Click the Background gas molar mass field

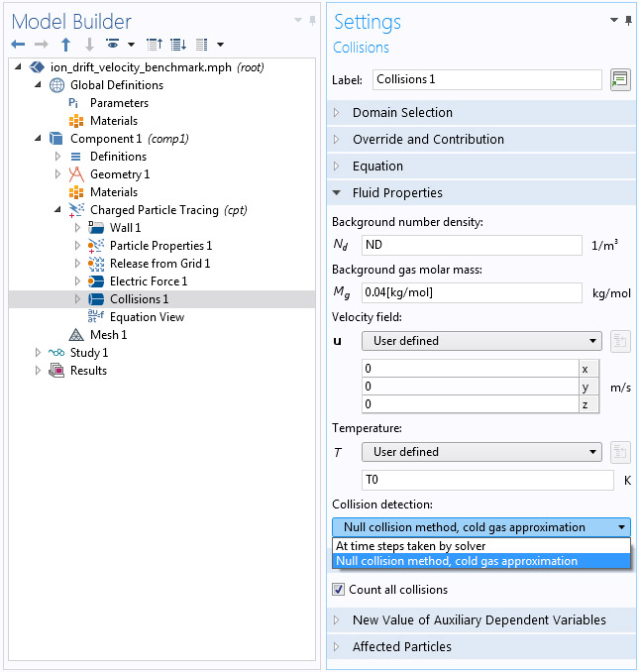click(x=472, y=292)
